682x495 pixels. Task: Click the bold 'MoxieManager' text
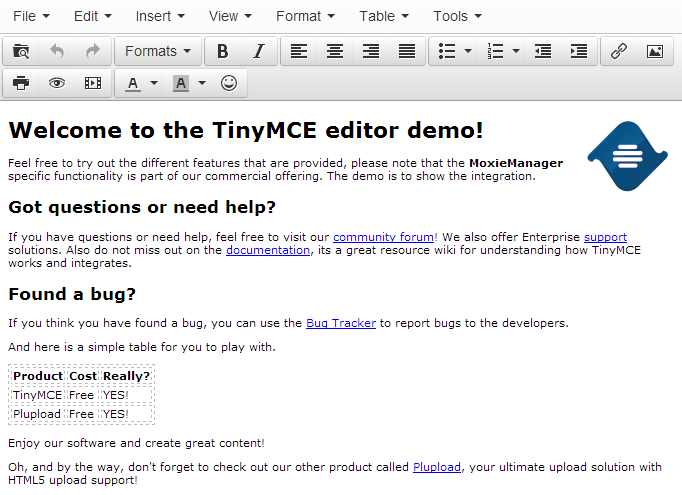pyautogui.click(x=516, y=163)
